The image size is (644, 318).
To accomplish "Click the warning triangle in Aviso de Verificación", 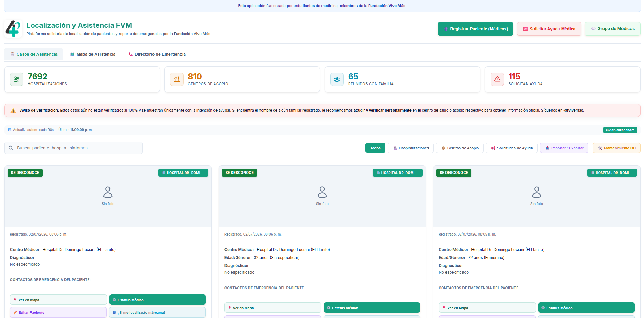I will (13, 111).
